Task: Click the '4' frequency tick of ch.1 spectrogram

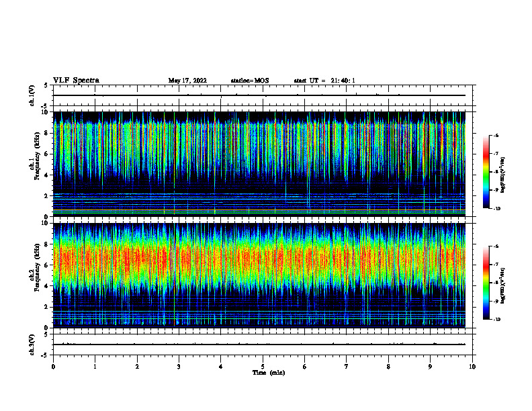Action: tap(46, 175)
